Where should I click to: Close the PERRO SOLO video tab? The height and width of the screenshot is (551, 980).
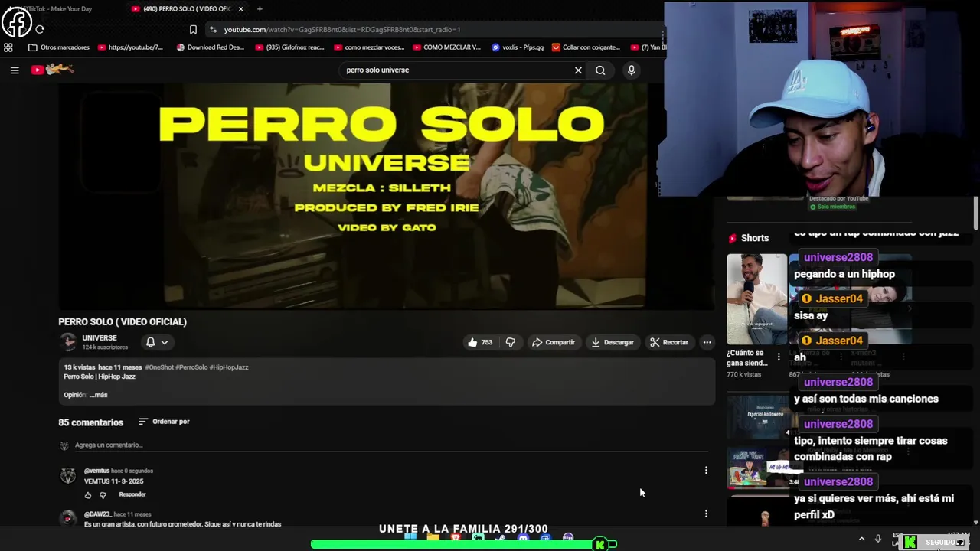(x=240, y=9)
